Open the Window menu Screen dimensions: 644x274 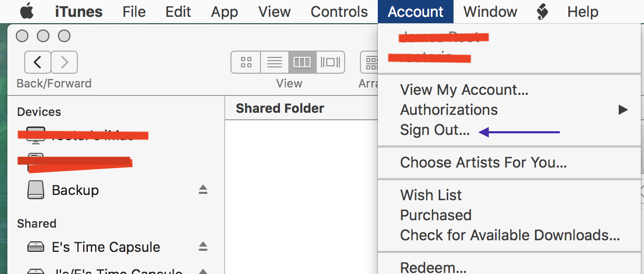coord(490,12)
